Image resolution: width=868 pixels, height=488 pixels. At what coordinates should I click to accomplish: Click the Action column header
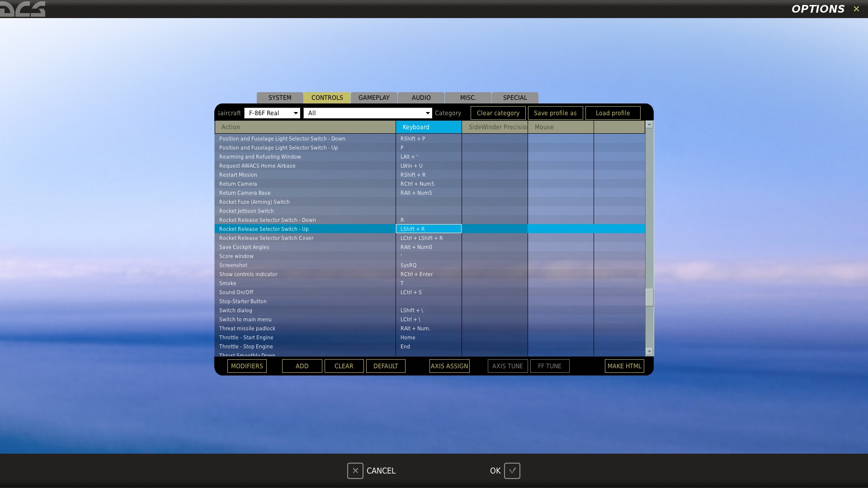(x=305, y=127)
